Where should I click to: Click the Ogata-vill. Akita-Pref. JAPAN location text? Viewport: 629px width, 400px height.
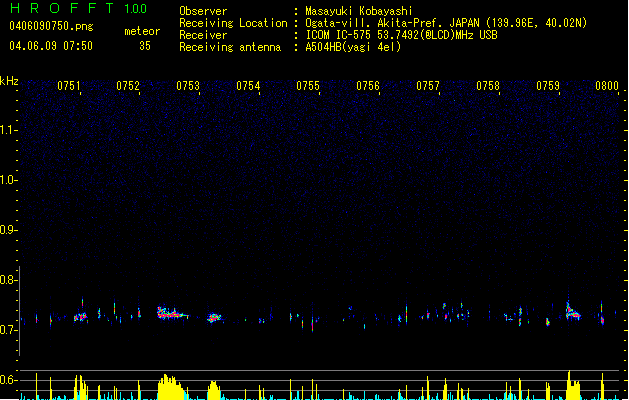click(x=446, y=23)
